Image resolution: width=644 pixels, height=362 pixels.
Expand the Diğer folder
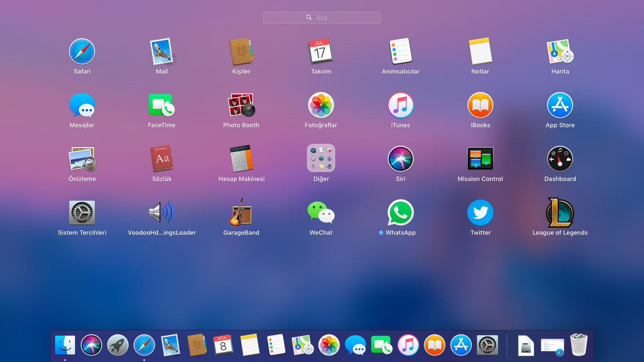tap(321, 158)
